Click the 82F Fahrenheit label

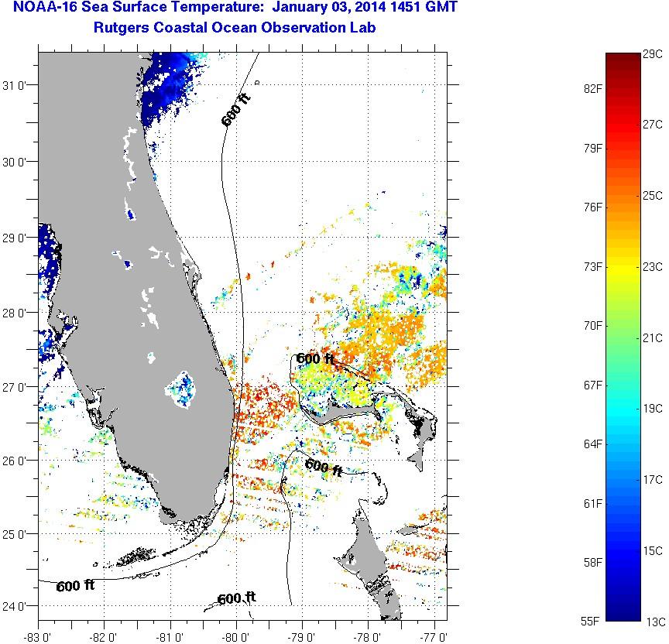coord(593,88)
